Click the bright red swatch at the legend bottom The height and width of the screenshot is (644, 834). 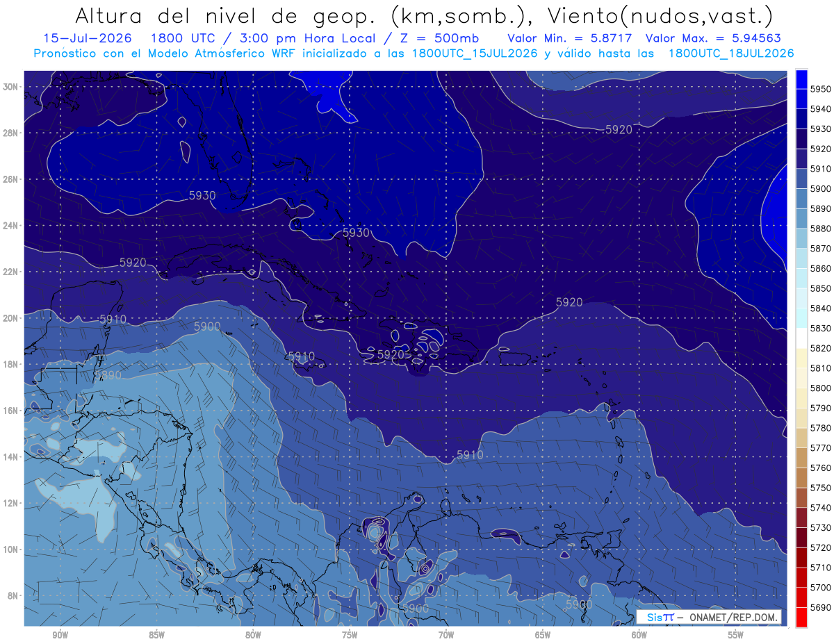point(801,617)
